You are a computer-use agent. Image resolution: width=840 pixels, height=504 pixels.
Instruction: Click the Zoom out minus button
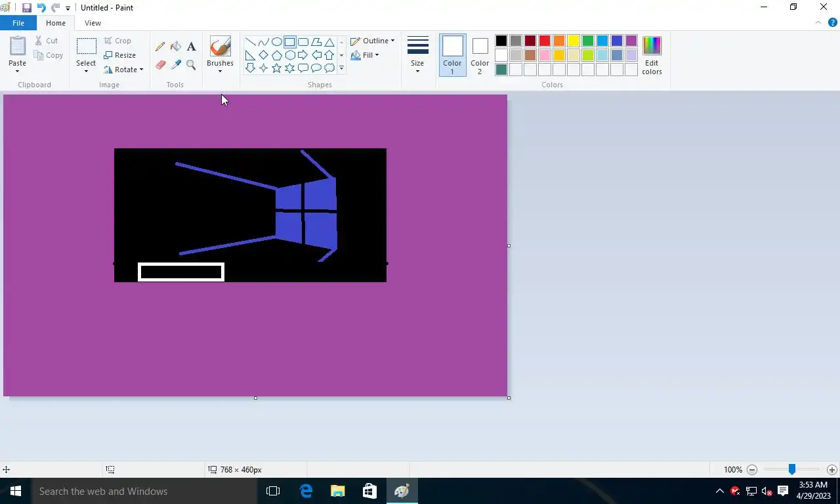pos(753,470)
